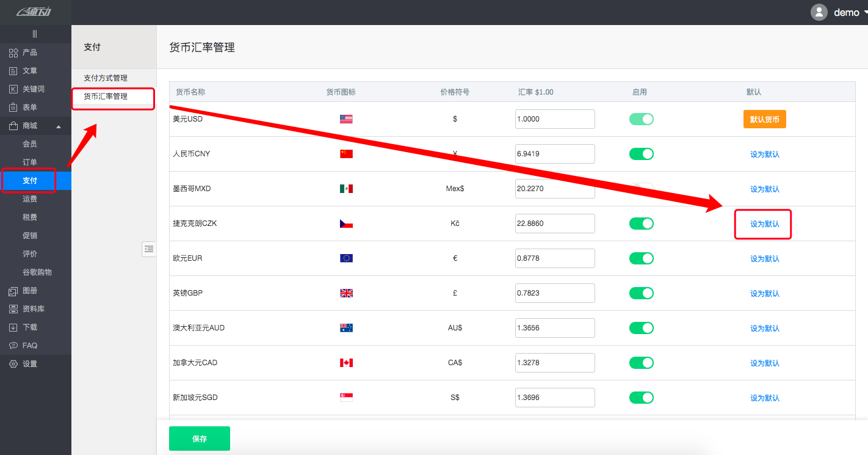This screenshot has width=868, height=455.
Task: Click the 表单 sidebar icon
Action: [x=27, y=107]
